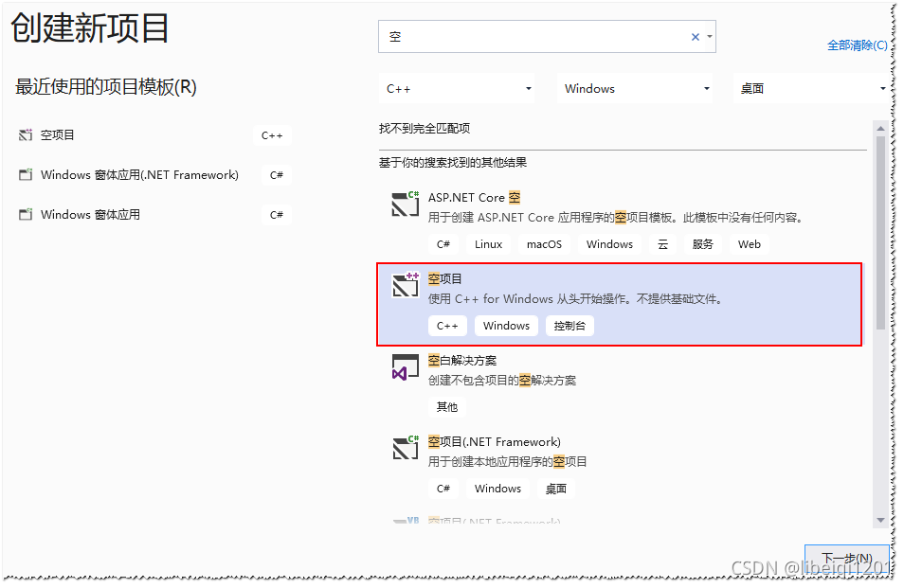
Task: Clear the search box with the X
Action: click(x=696, y=37)
